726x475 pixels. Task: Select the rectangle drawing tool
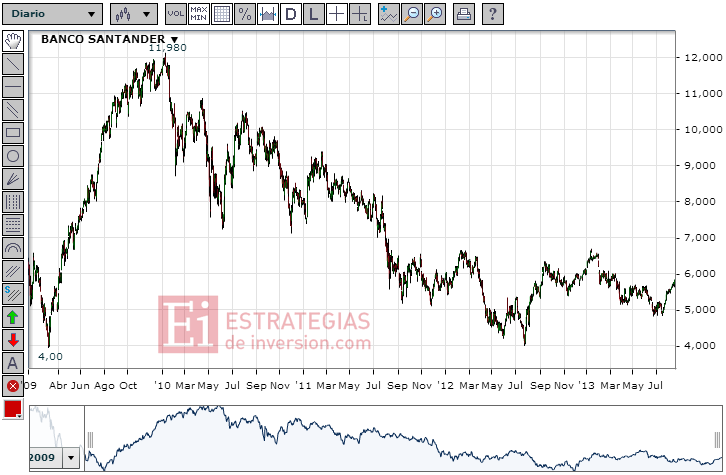click(13, 133)
